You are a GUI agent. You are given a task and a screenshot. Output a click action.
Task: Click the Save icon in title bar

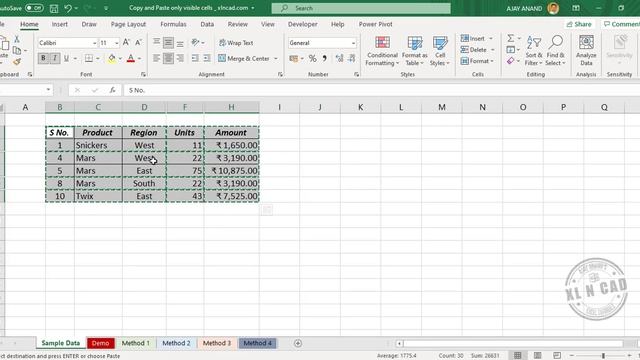pyautogui.click(x=53, y=8)
